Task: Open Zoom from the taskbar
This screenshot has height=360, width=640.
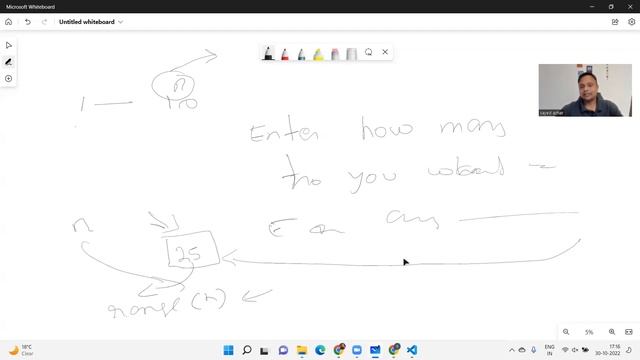Action: pos(357,350)
